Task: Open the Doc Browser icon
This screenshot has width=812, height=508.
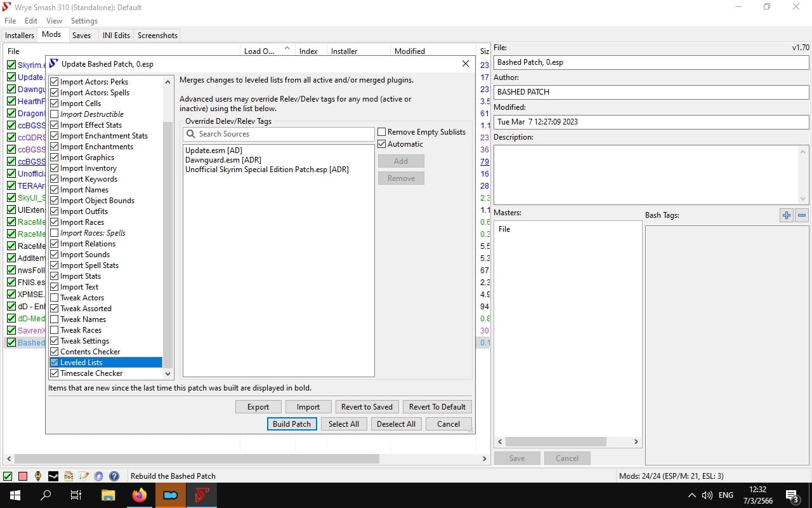Action: [69, 476]
